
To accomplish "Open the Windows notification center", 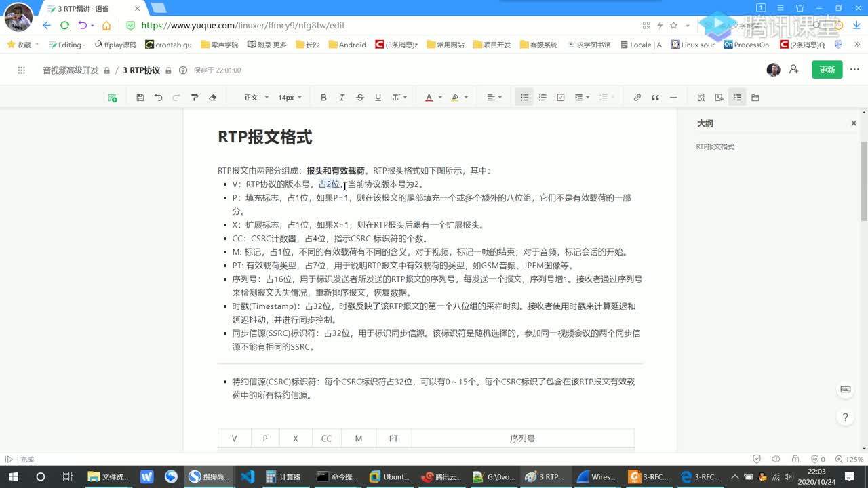I will pos(849,476).
